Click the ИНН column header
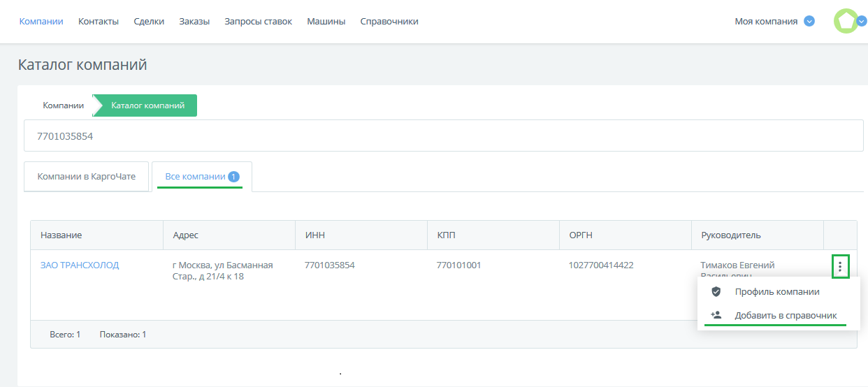The image size is (868, 387). click(x=361, y=235)
